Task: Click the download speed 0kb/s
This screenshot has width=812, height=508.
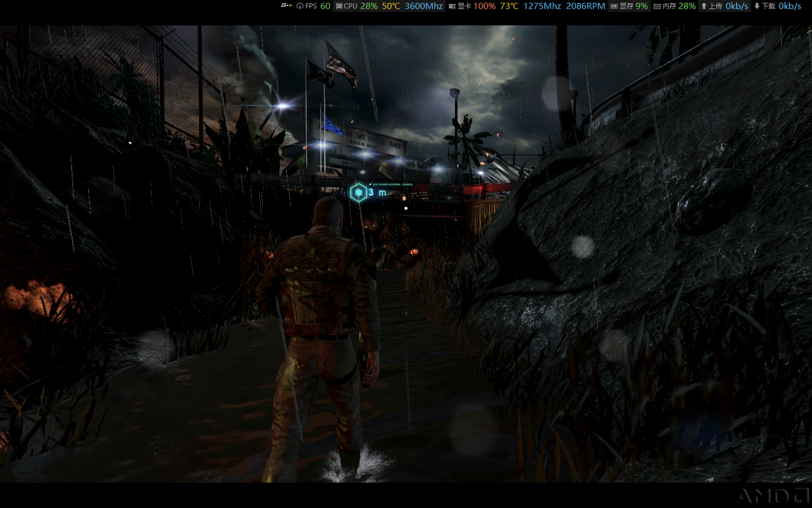Action: tap(790, 6)
